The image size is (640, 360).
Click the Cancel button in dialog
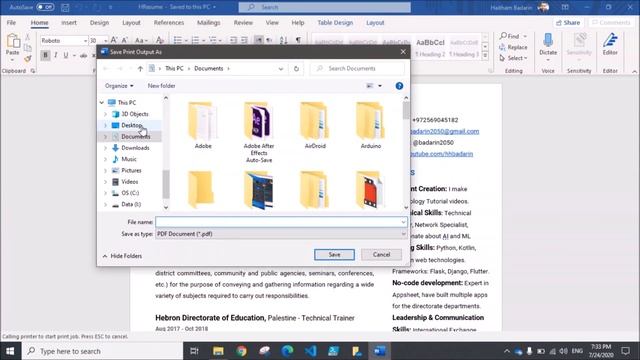tap(381, 255)
